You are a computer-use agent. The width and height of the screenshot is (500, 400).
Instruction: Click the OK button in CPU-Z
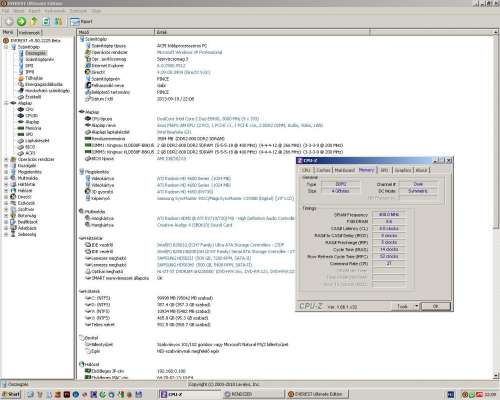point(436,306)
